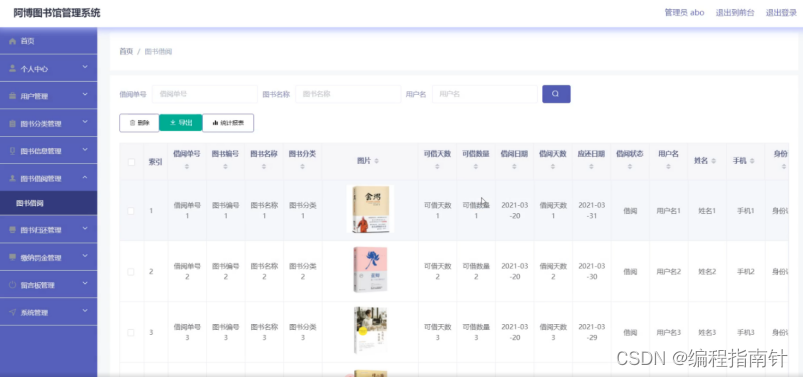Expand the 图书归还管理 menu chevron
Image resolution: width=803 pixels, height=377 pixels.
(x=85, y=229)
